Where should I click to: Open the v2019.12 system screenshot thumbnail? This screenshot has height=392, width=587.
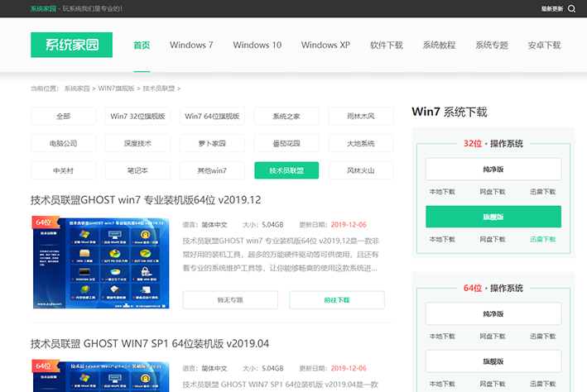click(100, 262)
